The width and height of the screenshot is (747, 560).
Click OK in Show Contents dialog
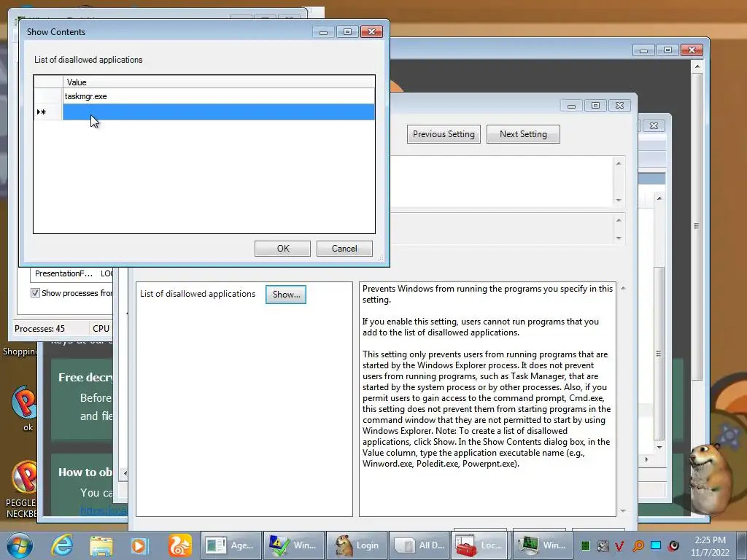282,249
